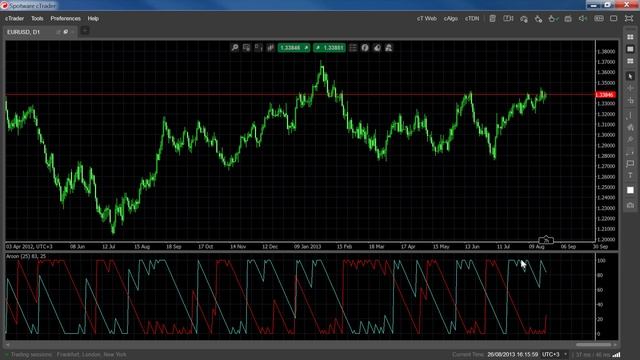Viewport: 640px width, 360px height.
Task: Open the white drawing color swatch
Action: pos(630,190)
